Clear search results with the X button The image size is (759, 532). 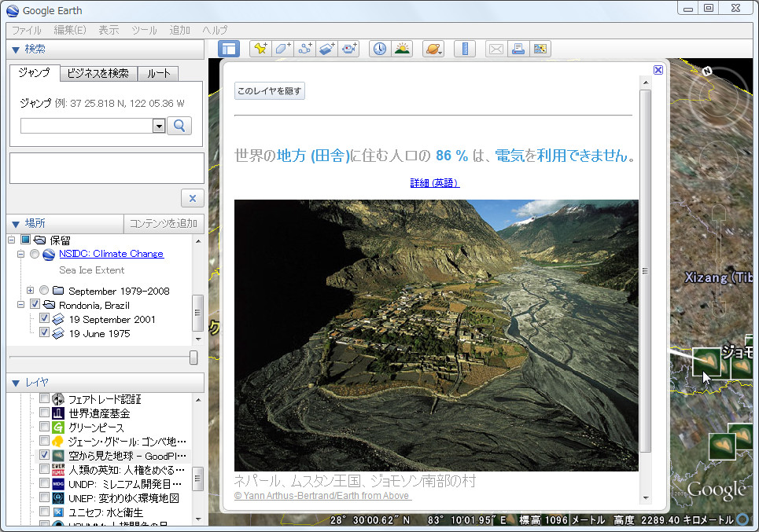point(193,198)
